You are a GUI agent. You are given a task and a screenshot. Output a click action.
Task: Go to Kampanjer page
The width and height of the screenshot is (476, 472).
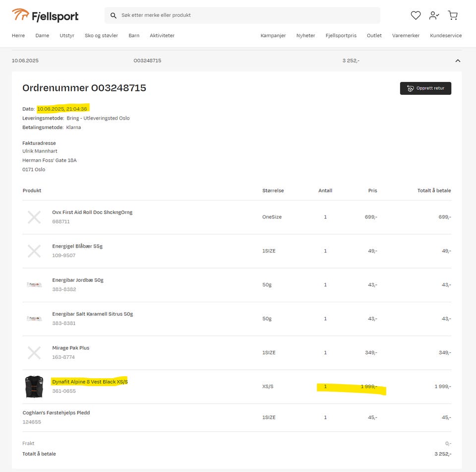273,36
